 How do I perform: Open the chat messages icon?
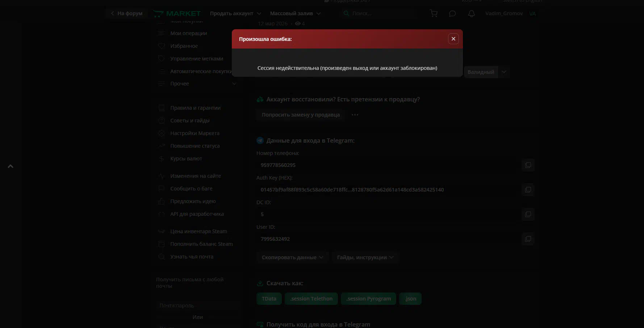click(452, 13)
